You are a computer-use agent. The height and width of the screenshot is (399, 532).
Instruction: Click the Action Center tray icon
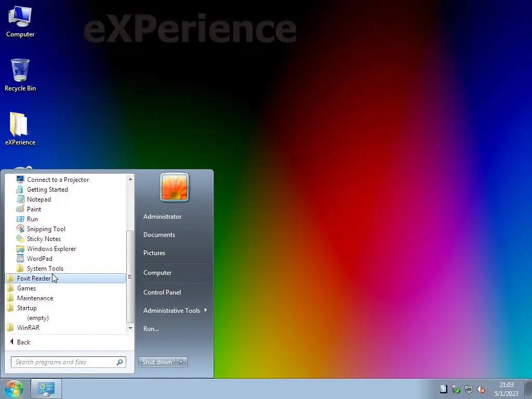coord(444,389)
